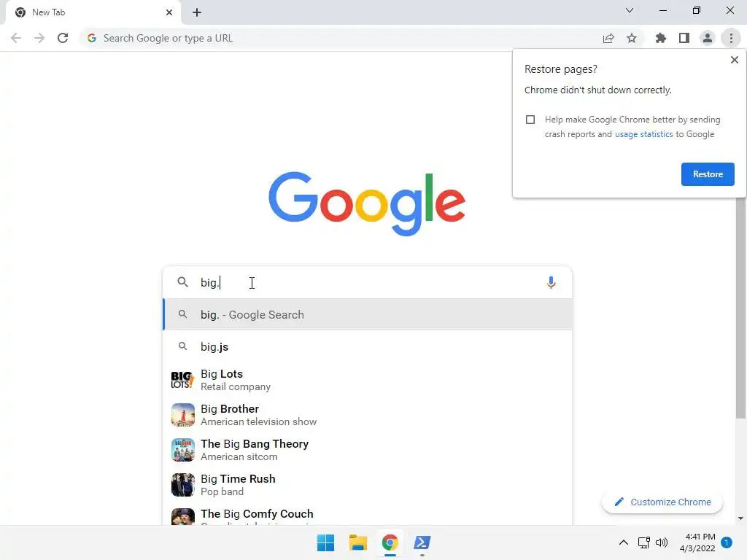Start voice search with microphone icon
Image resolution: width=747 pixels, height=560 pixels.
(x=551, y=282)
